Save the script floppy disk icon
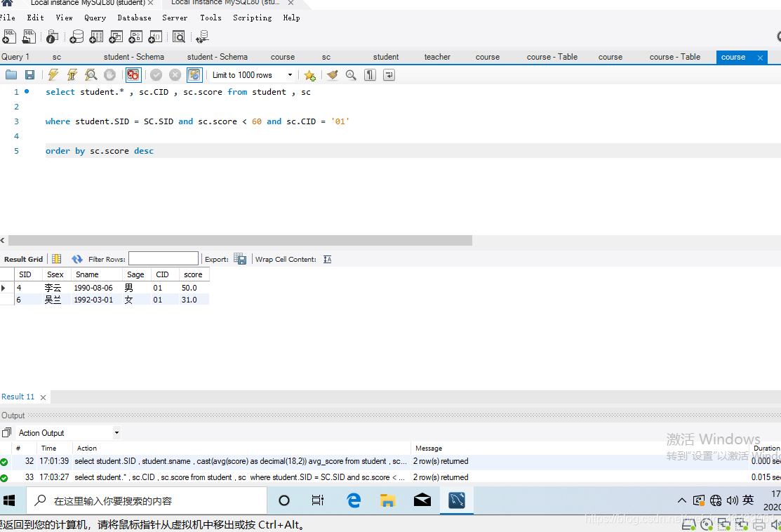The height and width of the screenshot is (532, 781). (30, 74)
